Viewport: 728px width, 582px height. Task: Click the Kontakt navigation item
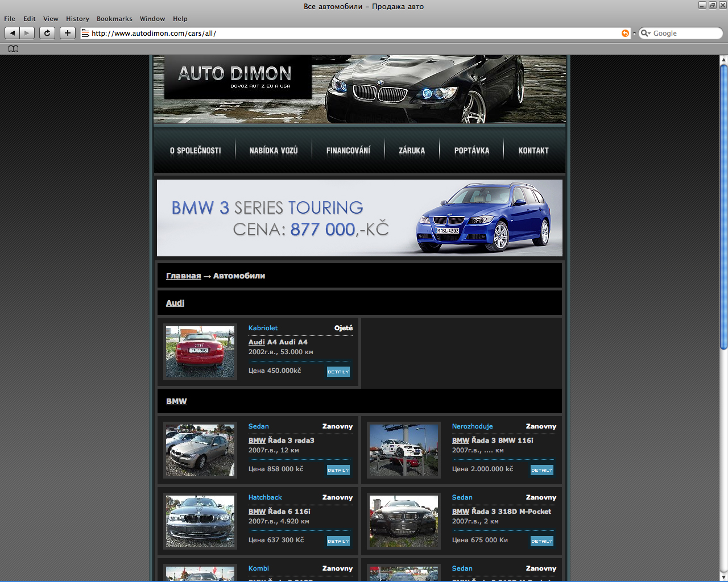click(533, 151)
